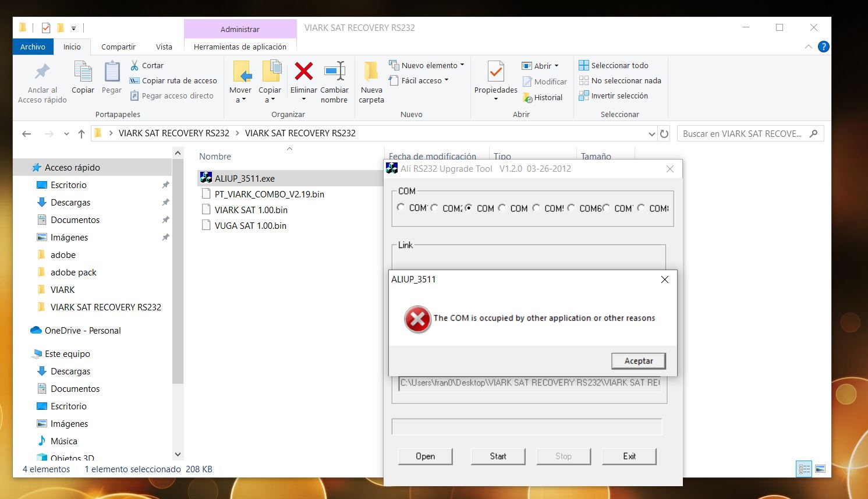868x499 pixels.
Task: Go back with the left arrow
Action: (x=26, y=134)
